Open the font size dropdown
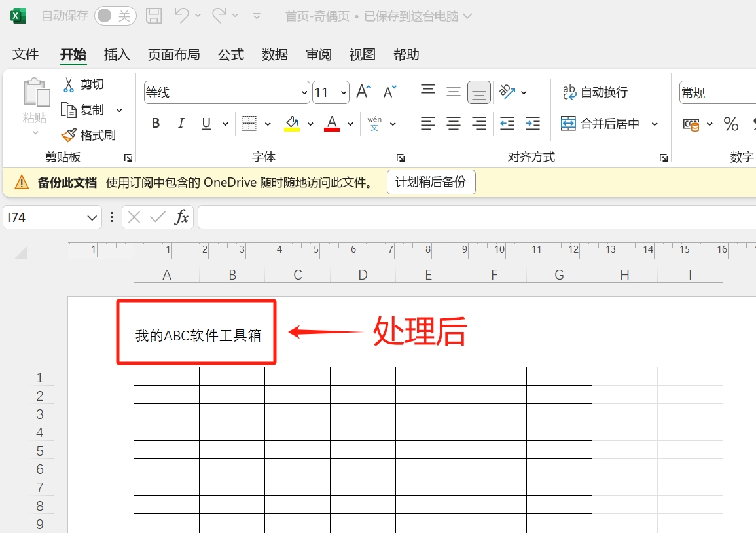The width and height of the screenshot is (756, 533). (x=344, y=93)
